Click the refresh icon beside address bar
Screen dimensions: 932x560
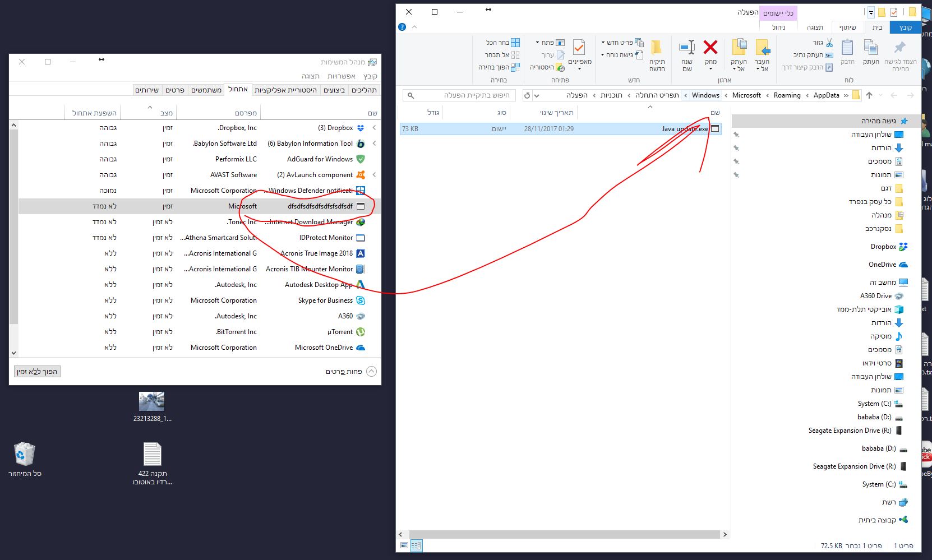tap(527, 95)
